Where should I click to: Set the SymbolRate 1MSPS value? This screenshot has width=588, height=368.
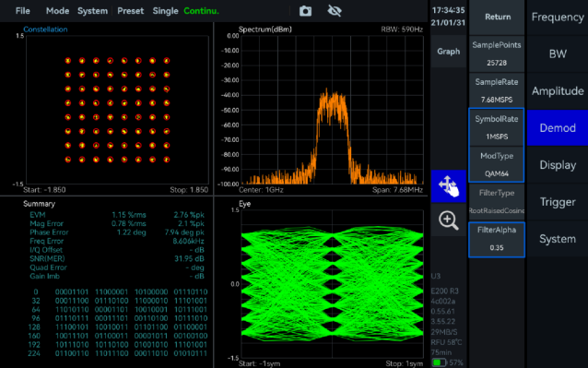[497, 127]
